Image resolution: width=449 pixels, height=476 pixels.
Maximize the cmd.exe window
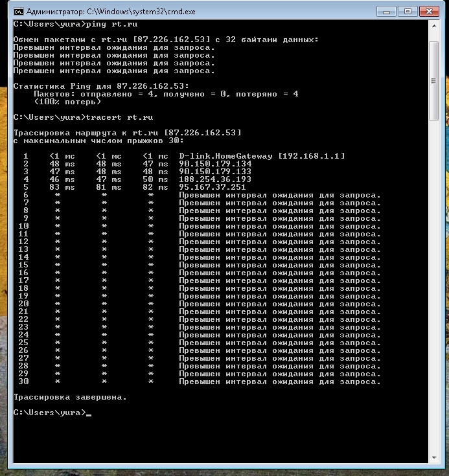pos(406,11)
